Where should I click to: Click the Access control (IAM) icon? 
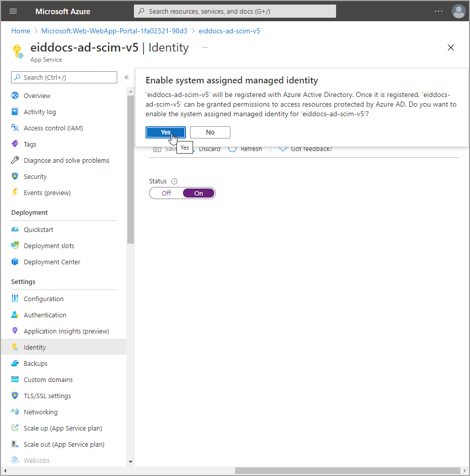[15, 128]
